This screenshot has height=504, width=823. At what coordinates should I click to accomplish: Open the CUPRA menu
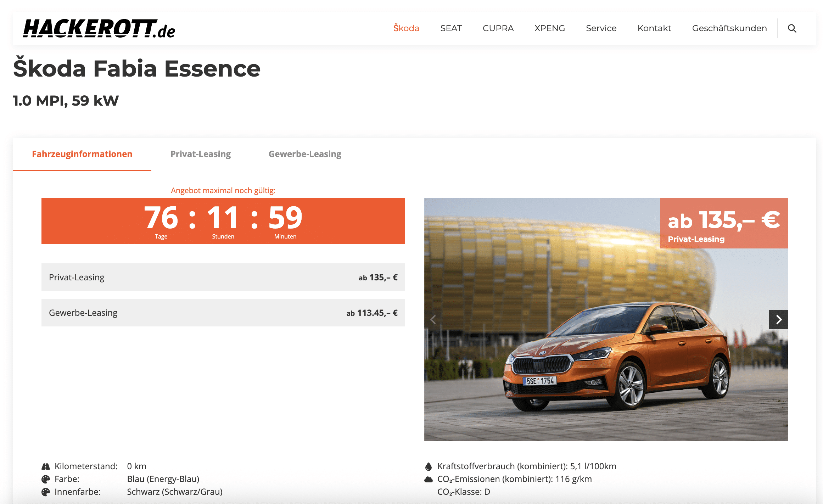(x=498, y=28)
